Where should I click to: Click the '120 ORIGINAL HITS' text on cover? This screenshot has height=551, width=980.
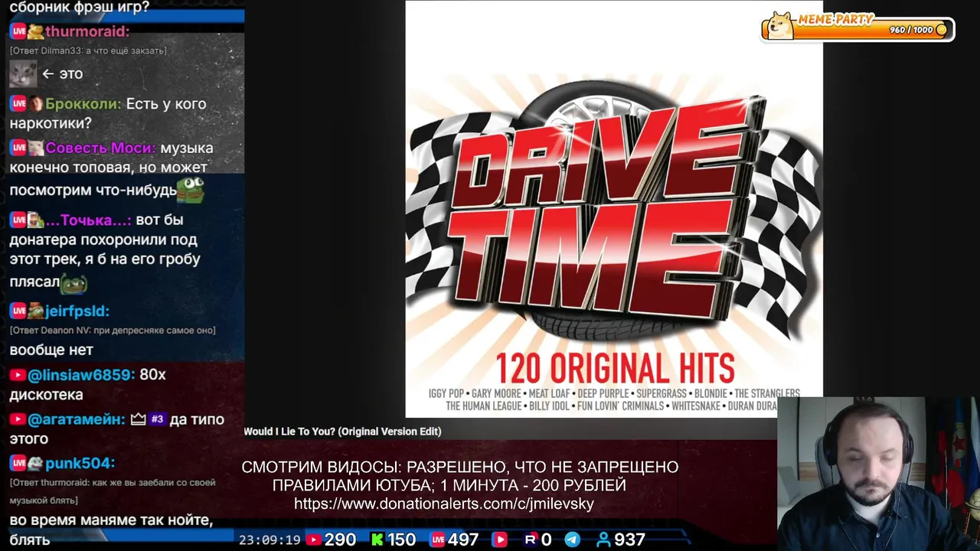click(615, 368)
